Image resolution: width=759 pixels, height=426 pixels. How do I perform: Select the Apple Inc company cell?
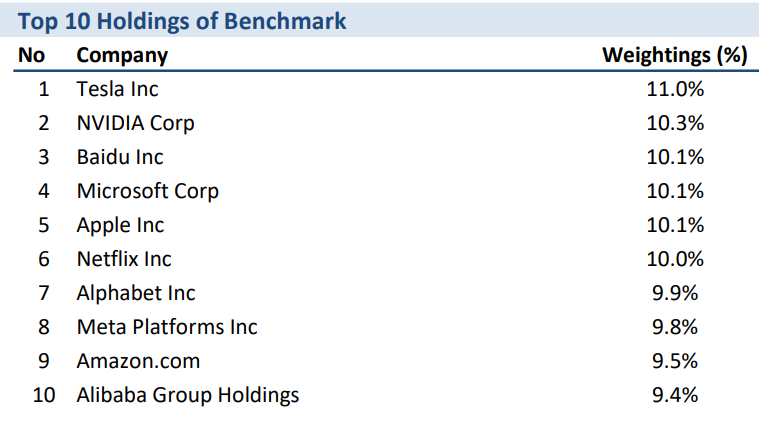pos(121,226)
